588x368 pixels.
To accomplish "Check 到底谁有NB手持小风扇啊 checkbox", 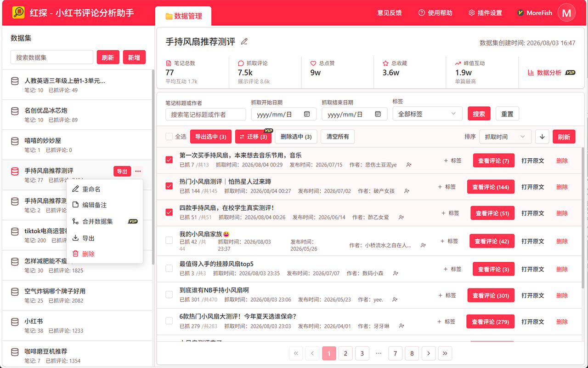I will pyautogui.click(x=169, y=294).
